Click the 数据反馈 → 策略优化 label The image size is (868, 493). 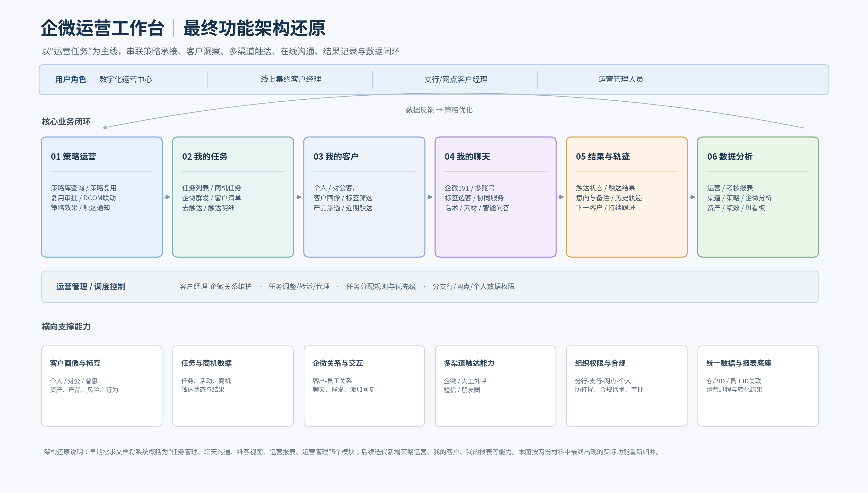[439, 110]
